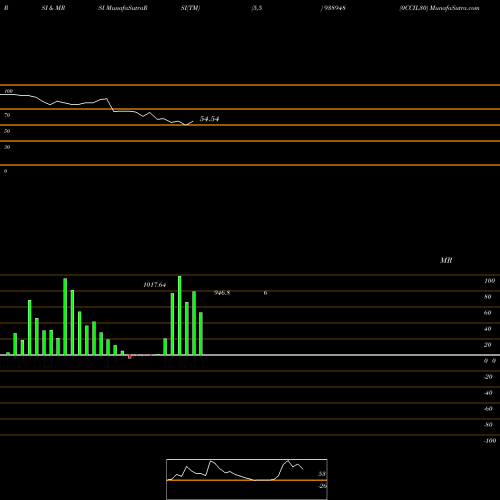Click the 40 label on MR right axis

[488, 329]
